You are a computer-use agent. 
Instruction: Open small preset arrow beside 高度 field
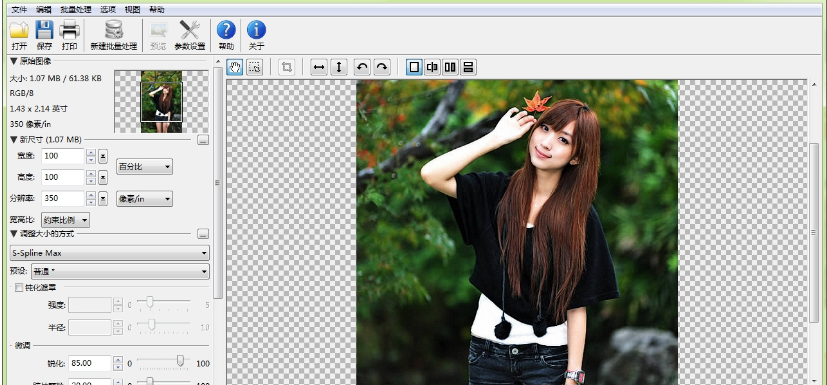point(103,177)
